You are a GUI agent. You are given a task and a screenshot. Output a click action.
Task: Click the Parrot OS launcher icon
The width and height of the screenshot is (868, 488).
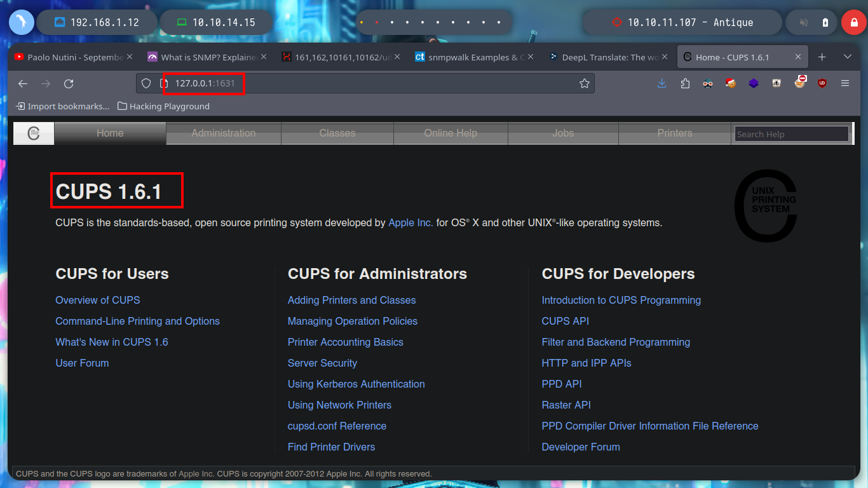coord(21,22)
